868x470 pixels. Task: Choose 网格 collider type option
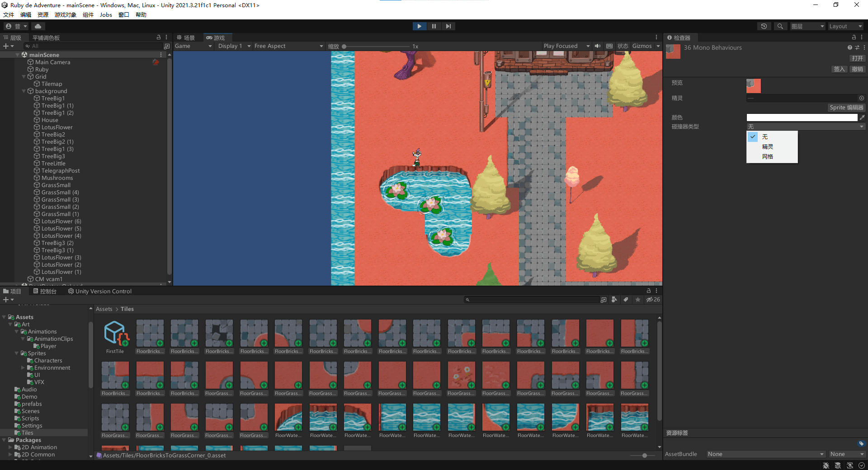(772, 156)
